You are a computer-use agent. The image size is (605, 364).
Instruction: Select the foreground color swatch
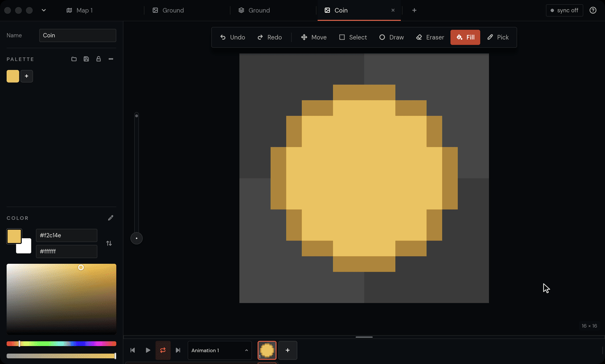tap(14, 236)
